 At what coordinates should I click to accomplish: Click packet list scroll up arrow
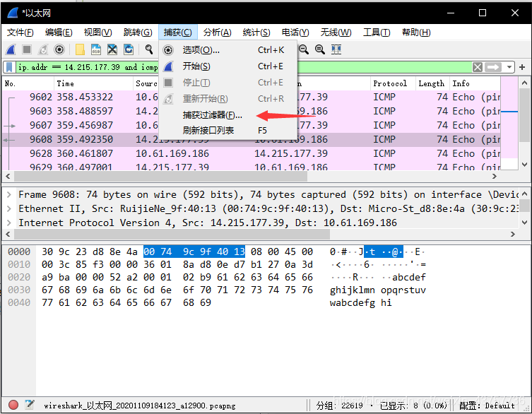524,83
